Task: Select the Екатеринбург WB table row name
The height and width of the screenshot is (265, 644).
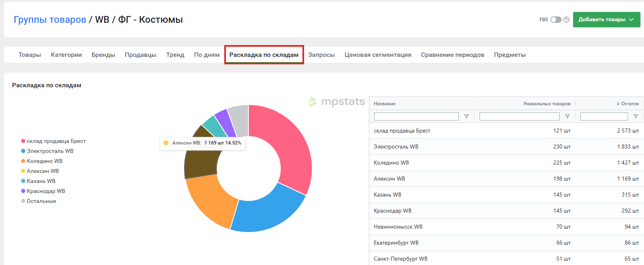Action: click(x=396, y=243)
